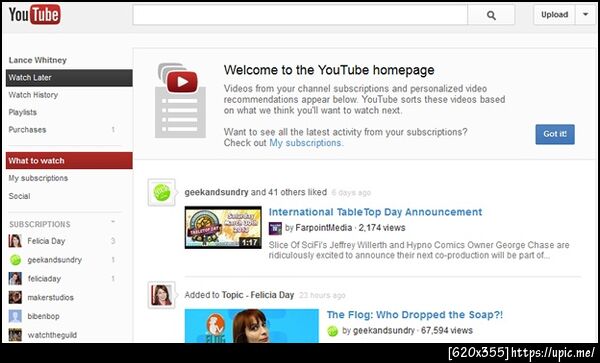The height and width of the screenshot is (363, 600).
Task: Open the dropdown arrow beside Upload
Action: pyautogui.click(x=585, y=15)
